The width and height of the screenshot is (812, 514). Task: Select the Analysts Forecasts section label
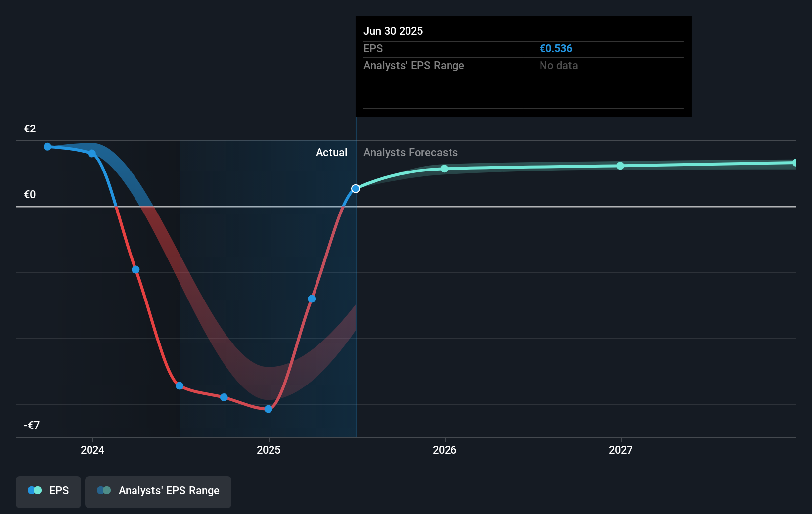(411, 152)
